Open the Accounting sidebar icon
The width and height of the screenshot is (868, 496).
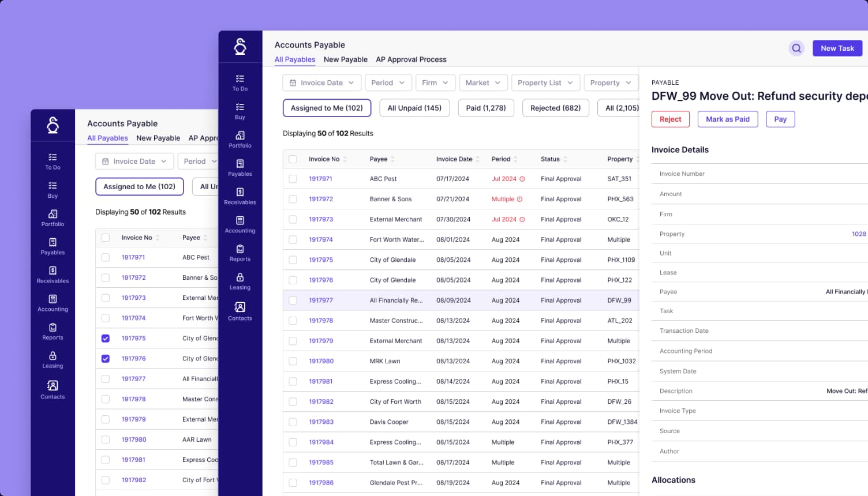(240, 224)
